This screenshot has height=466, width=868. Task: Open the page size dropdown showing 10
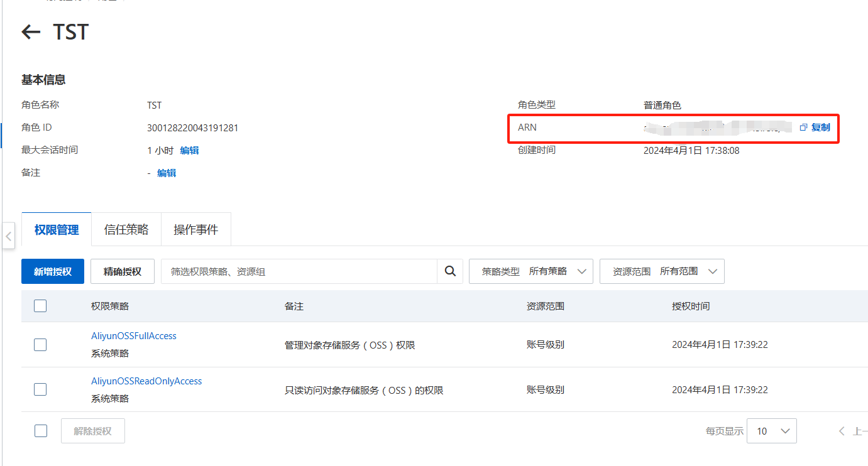click(772, 431)
